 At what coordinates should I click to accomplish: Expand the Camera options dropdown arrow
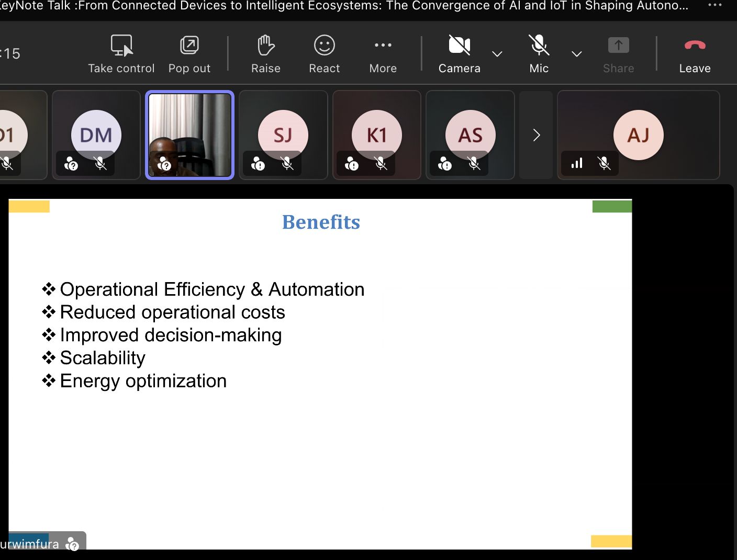pos(497,54)
